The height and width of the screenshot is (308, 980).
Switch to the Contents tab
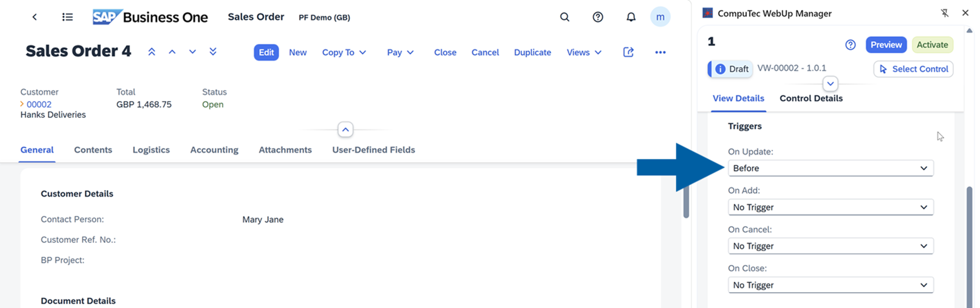tap(93, 150)
